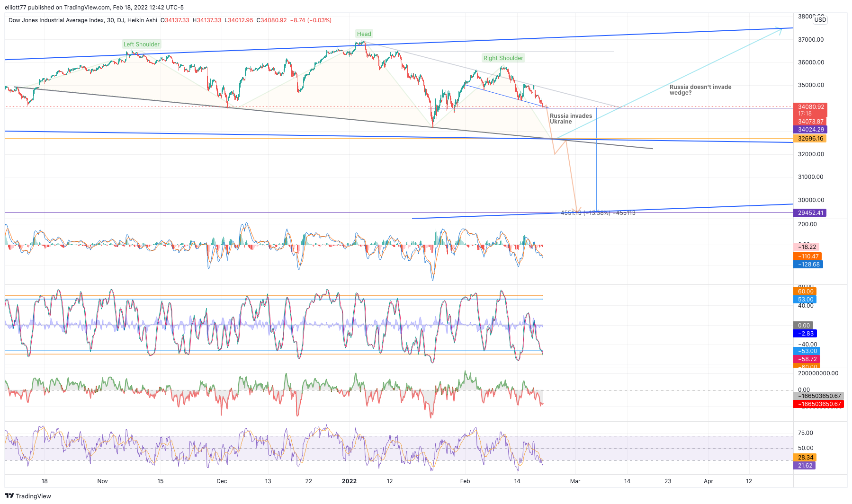Click the 32000.00 price axis tick
This screenshot has height=504, width=852.
coord(811,154)
